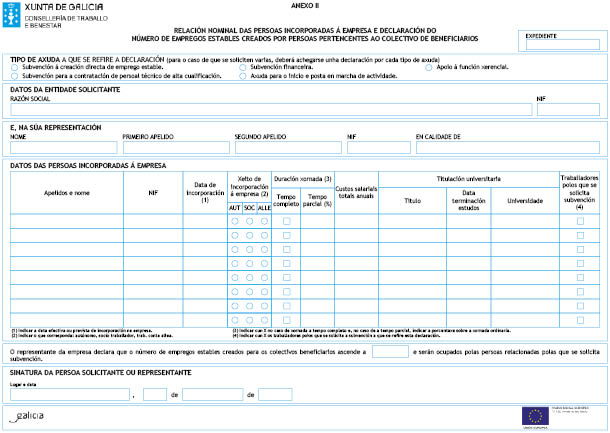
Task: Click the 'Primeiro apelido' input box
Action: 174,146
